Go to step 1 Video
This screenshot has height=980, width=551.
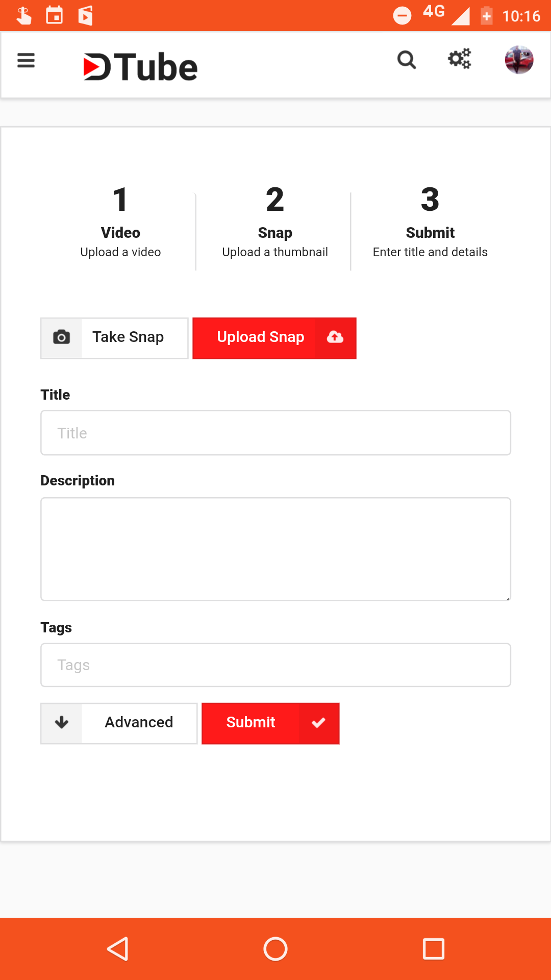coord(120,222)
